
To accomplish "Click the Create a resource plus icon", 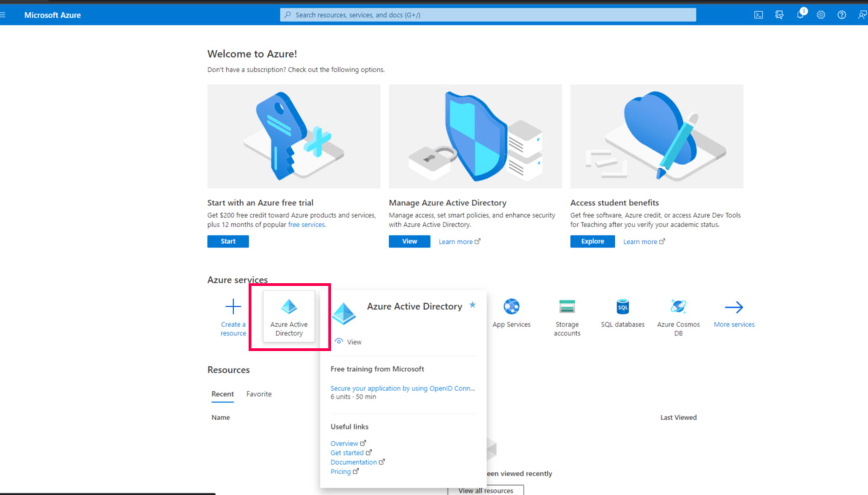I will [233, 307].
